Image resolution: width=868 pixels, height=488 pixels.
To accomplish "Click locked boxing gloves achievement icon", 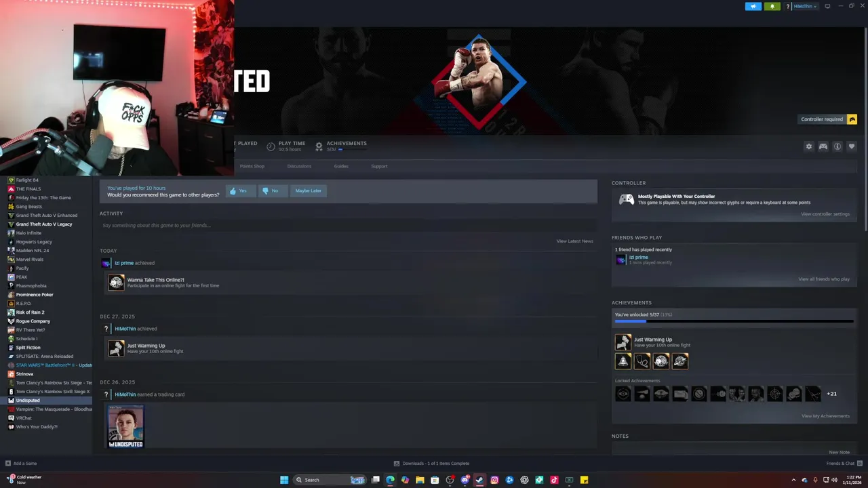I will click(x=794, y=394).
